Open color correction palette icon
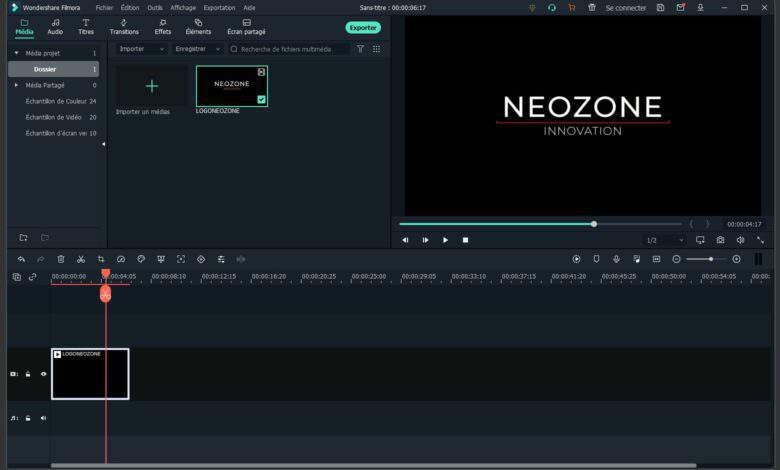 pos(141,259)
